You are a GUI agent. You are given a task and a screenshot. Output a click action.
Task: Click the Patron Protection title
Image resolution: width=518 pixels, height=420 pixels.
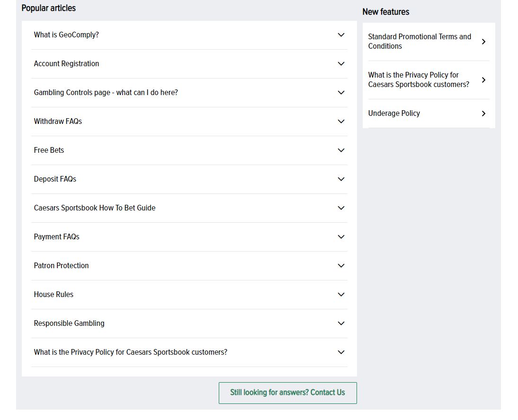61,265
